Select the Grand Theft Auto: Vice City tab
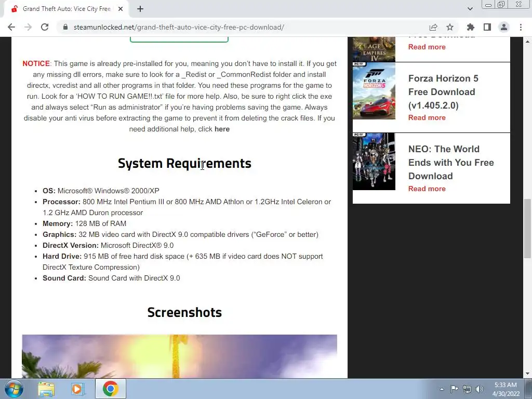 [66, 9]
